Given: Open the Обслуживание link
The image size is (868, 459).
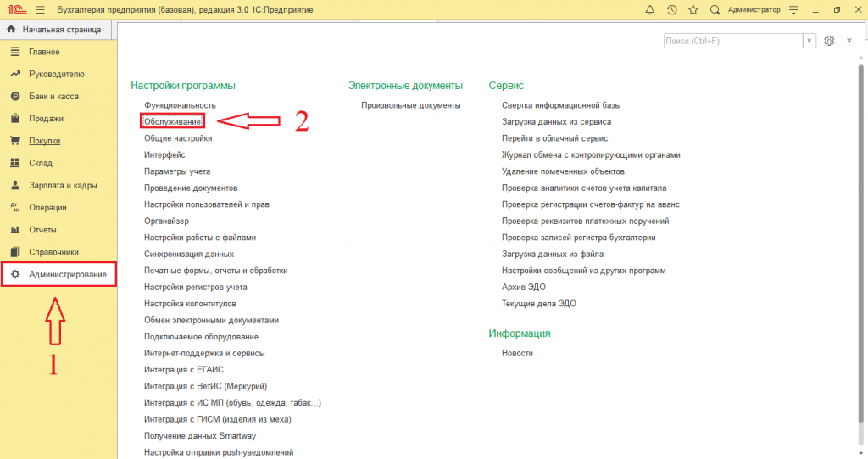Looking at the screenshot, I should (172, 121).
